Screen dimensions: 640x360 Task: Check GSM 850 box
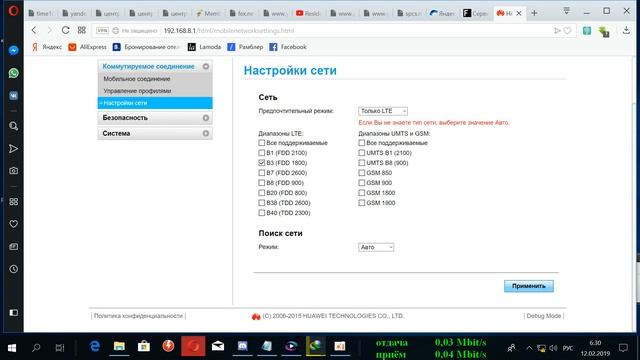pos(362,173)
